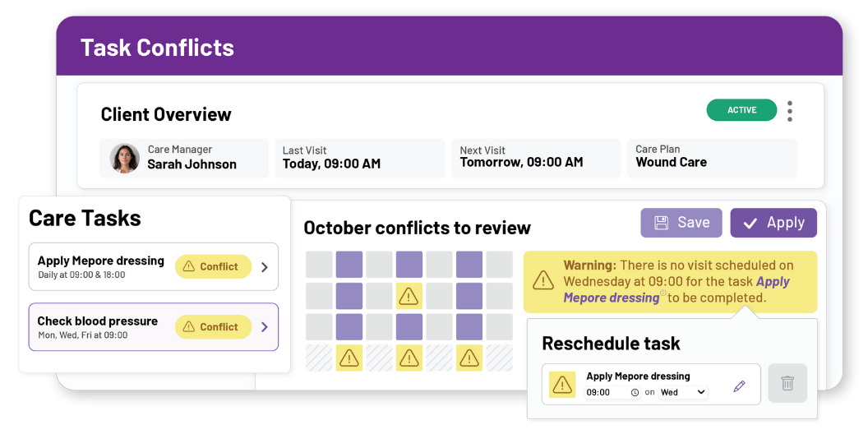
Task: Click Conflict badge on Apply Mepore dressing
Action: pyautogui.click(x=213, y=266)
